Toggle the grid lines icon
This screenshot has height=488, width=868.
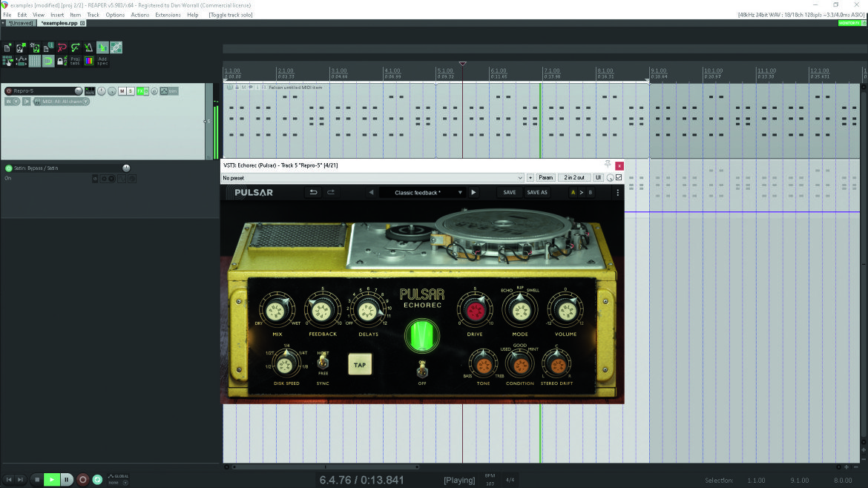34,61
